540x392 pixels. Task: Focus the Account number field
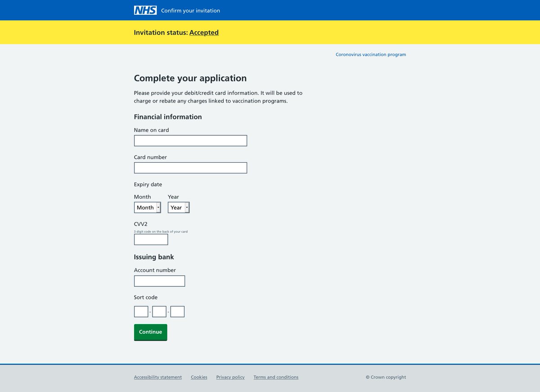coord(159,281)
